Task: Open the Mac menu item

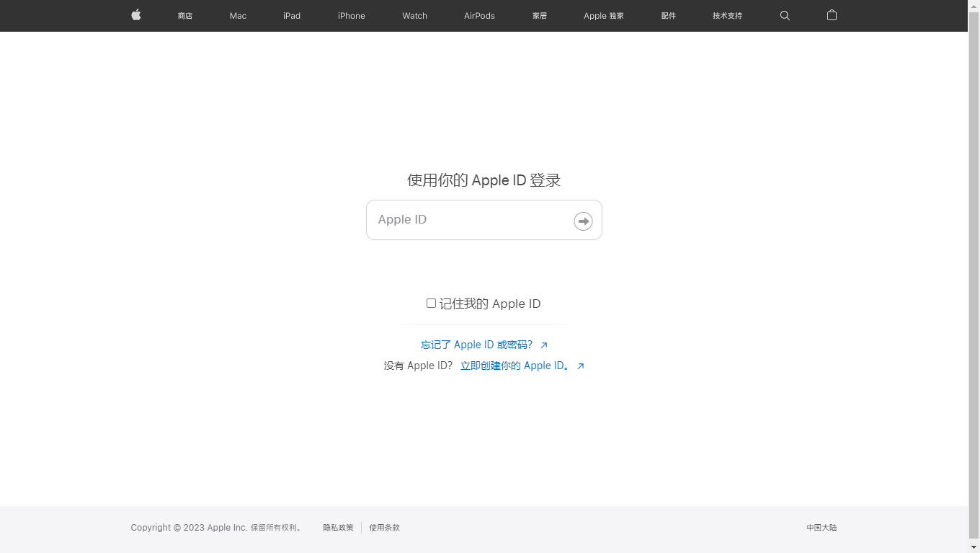Action: click(x=238, y=16)
